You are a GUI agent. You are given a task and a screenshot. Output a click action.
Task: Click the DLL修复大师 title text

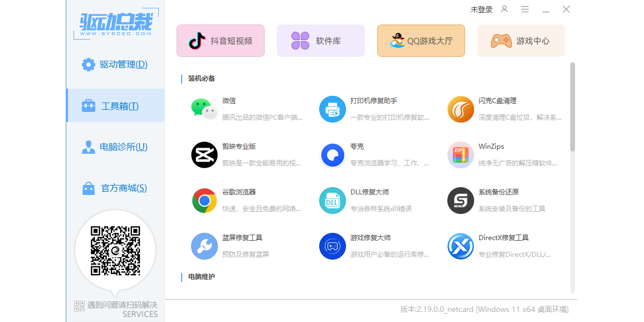370,192
